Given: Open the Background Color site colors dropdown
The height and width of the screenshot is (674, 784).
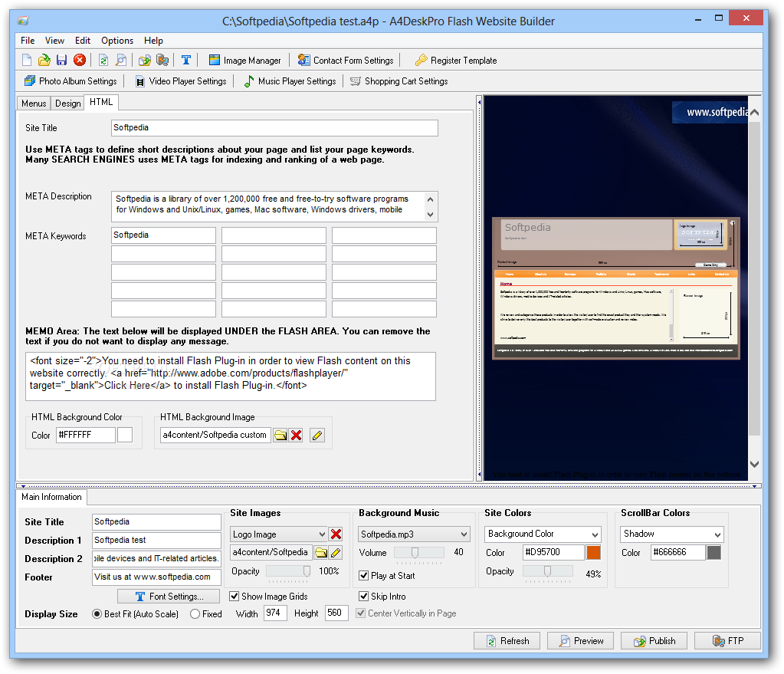Looking at the screenshot, I should tap(595, 534).
